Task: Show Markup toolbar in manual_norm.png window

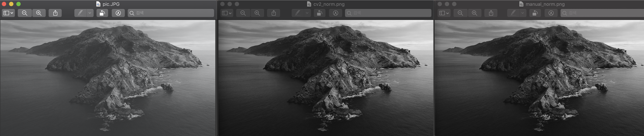Action: (551, 13)
